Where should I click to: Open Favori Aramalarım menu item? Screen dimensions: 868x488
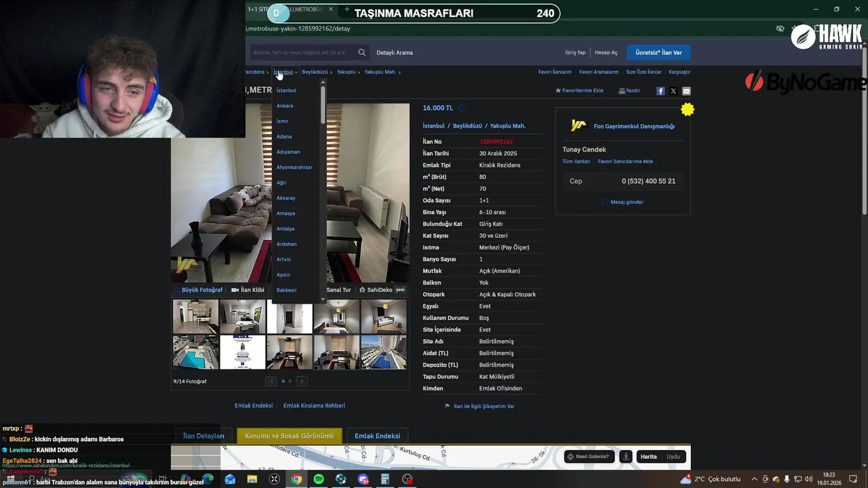click(x=599, y=72)
